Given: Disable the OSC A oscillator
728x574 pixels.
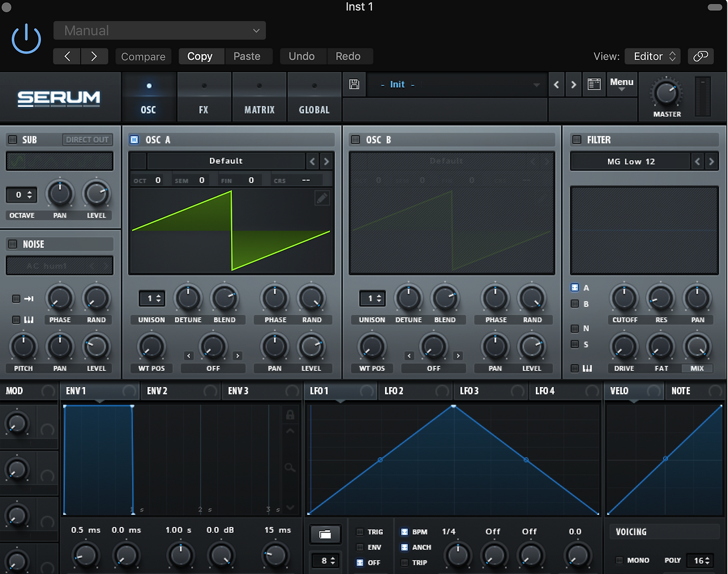Looking at the screenshot, I should tap(134, 140).
